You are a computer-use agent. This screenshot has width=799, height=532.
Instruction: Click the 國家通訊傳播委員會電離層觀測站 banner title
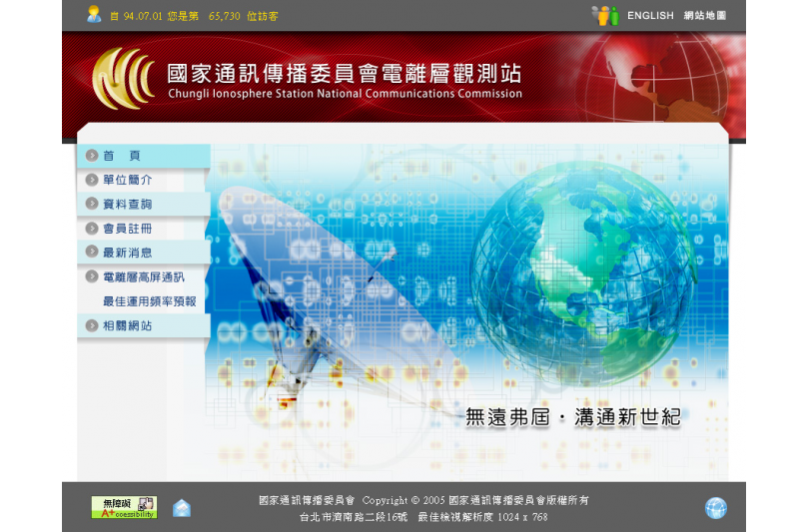point(345,73)
